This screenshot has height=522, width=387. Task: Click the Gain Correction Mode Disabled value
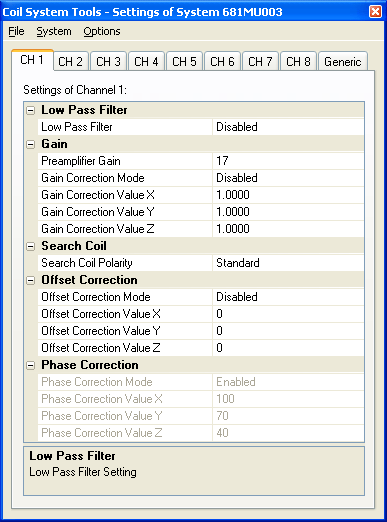(x=288, y=178)
